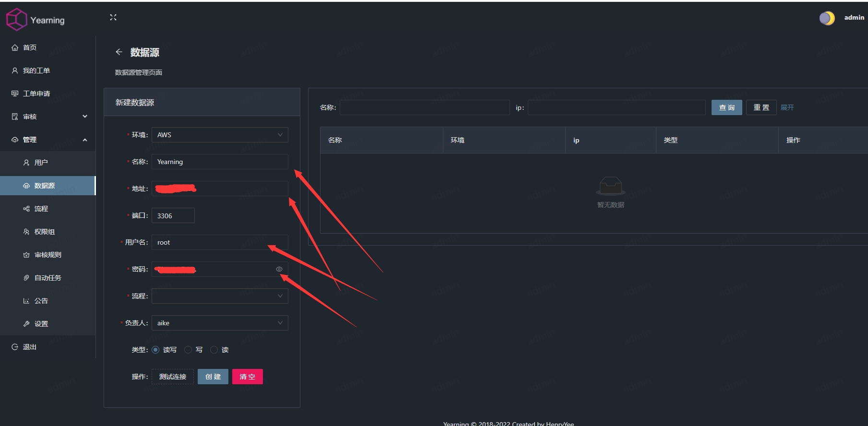This screenshot has width=868, height=426.
Task: Click the pink 清空 button
Action: tap(248, 377)
